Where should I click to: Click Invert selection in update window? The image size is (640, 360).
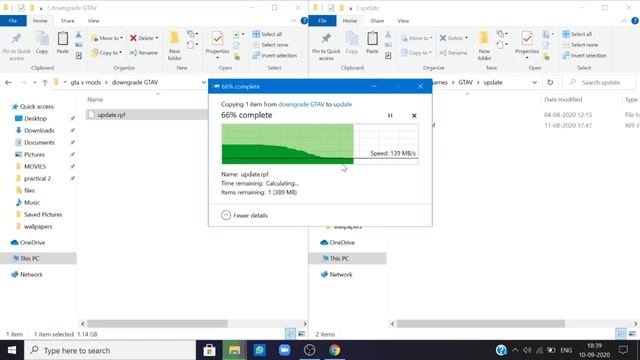pos(584,56)
